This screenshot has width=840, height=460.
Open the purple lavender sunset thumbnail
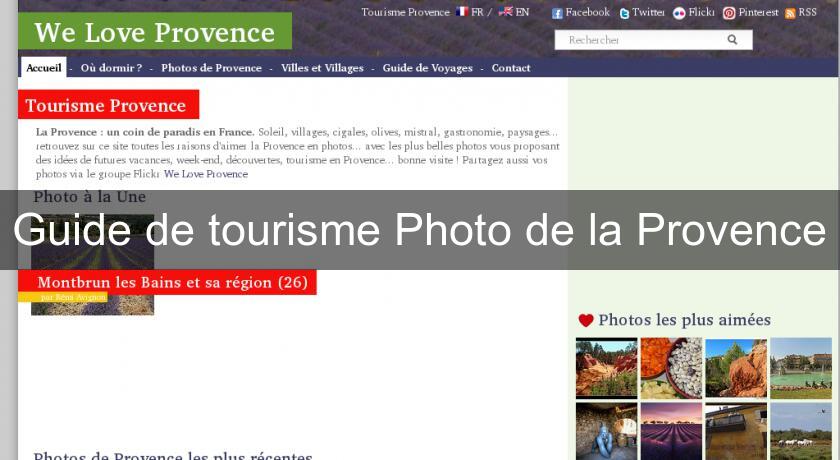coord(671,431)
